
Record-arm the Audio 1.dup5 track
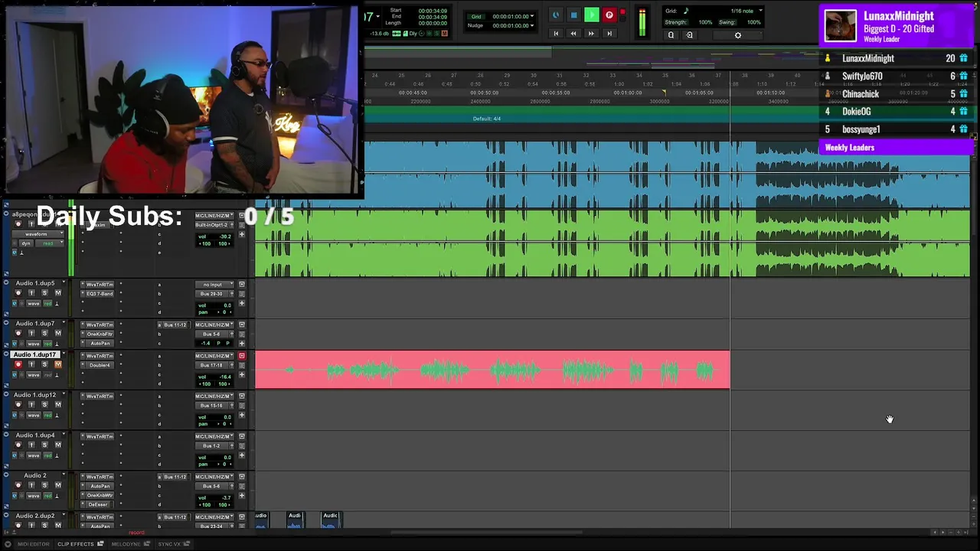[18, 293]
